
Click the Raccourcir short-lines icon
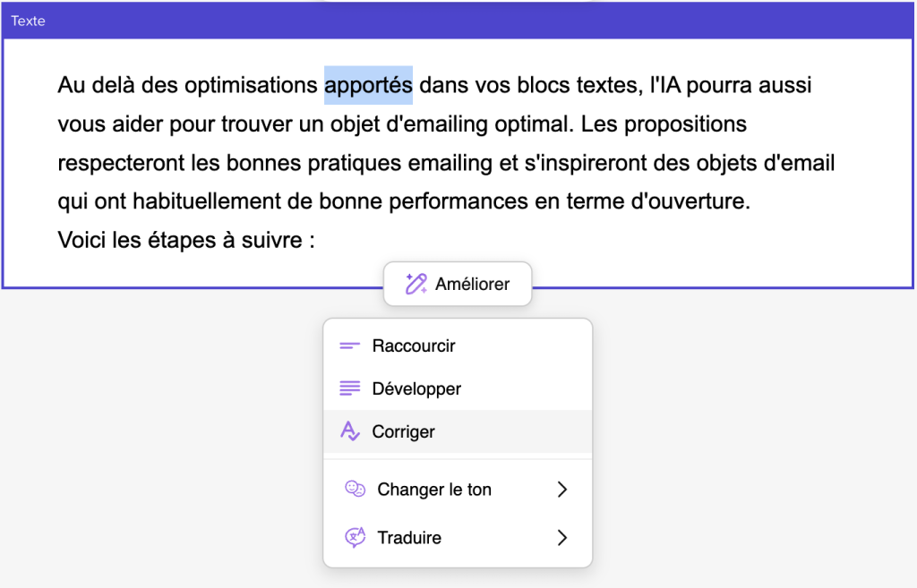pyautogui.click(x=349, y=345)
